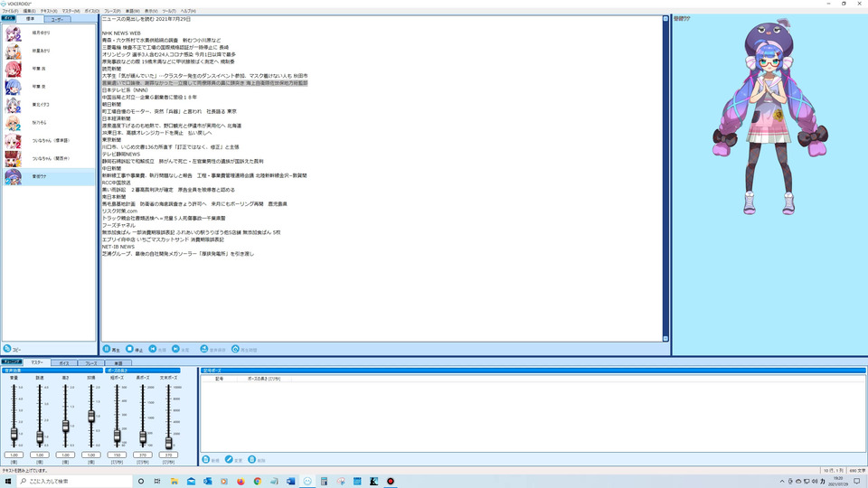868x488 pixels.
Task: Switch to the 標準 voice preset tab
Action: tap(30, 19)
